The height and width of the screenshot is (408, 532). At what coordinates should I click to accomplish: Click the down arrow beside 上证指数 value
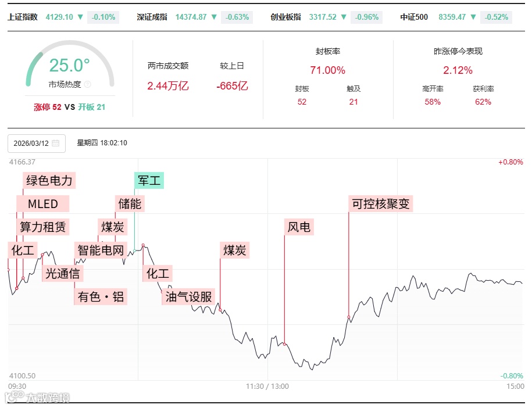point(80,17)
